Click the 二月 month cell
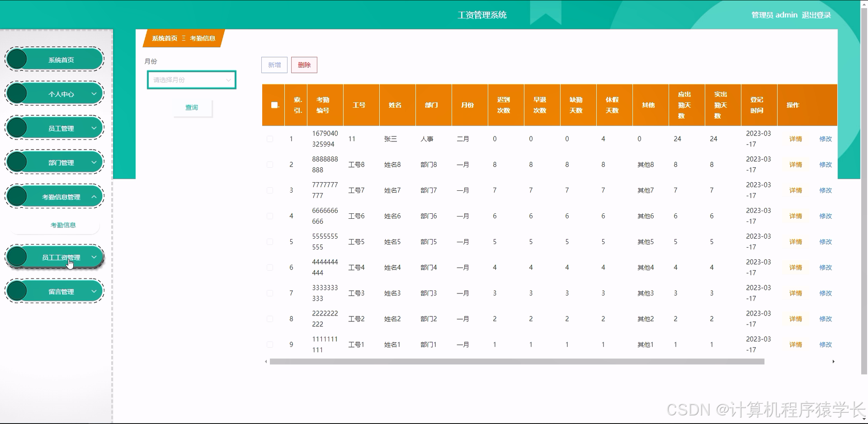 point(463,139)
